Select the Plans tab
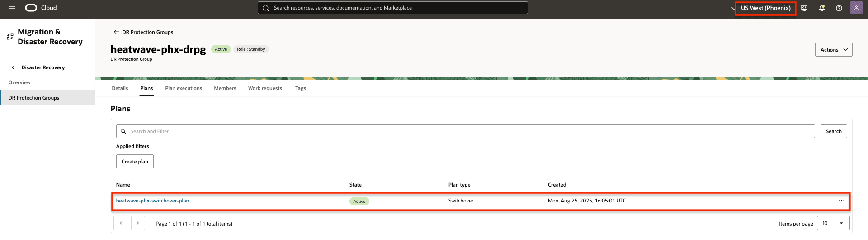 click(x=146, y=88)
